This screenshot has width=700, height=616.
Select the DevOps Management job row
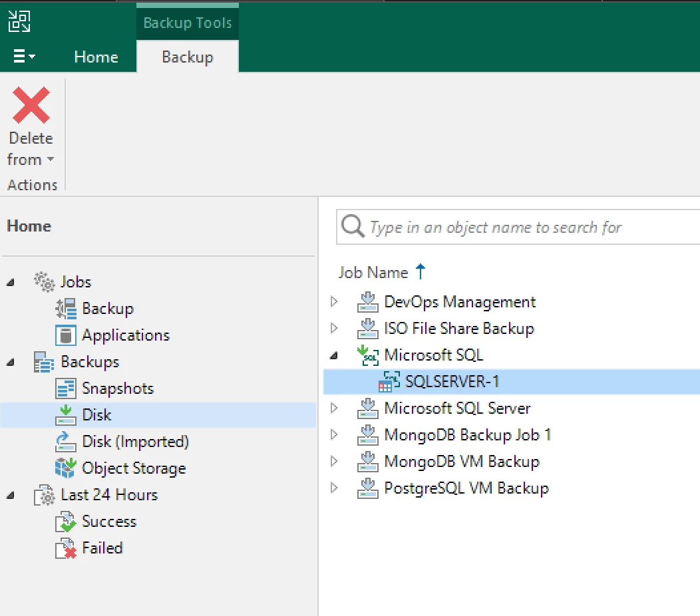460,302
